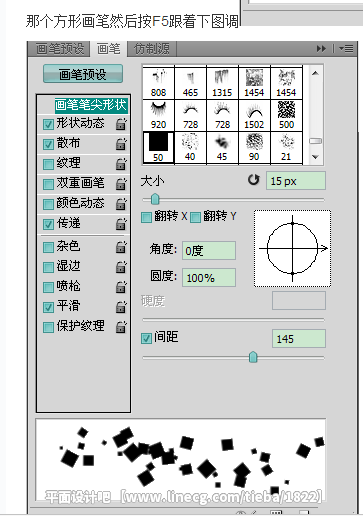Select brush tip labeled 45
363x516 pixels.
222,147
